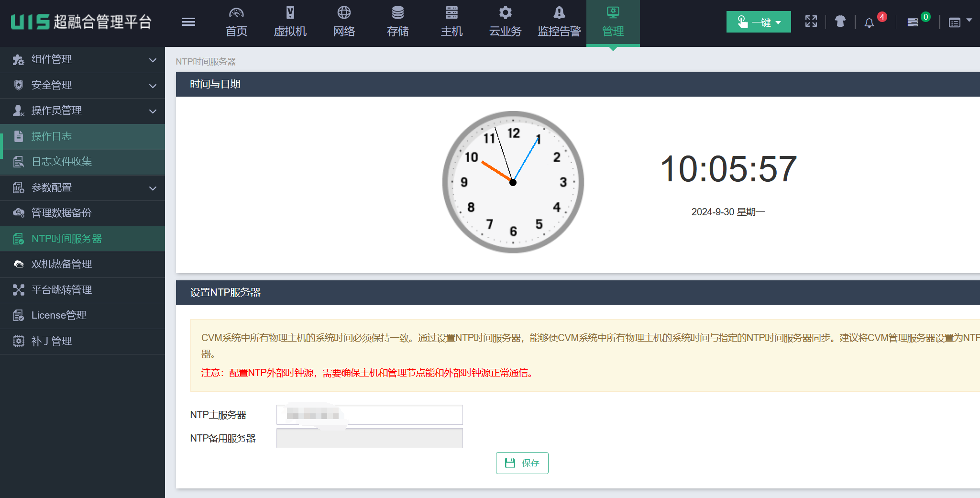Open the theme skin shirt icon
This screenshot has width=980, height=498.
click(x=840, y=22)
